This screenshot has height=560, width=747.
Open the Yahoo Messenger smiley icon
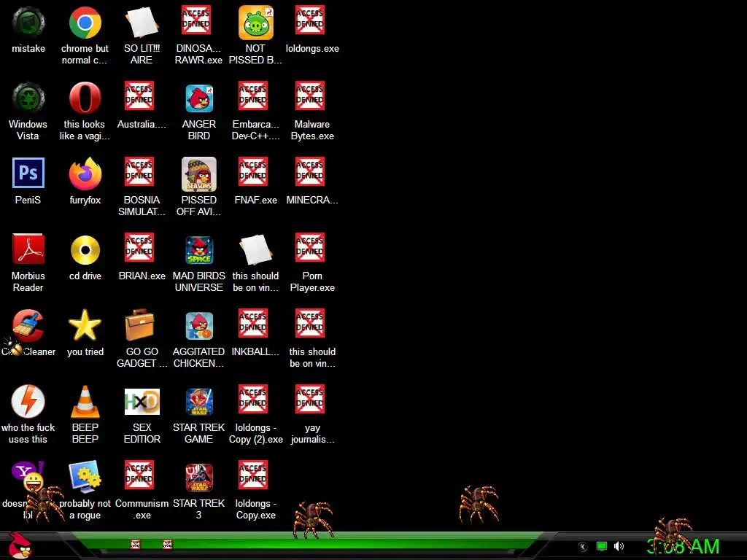pos(28,477)
